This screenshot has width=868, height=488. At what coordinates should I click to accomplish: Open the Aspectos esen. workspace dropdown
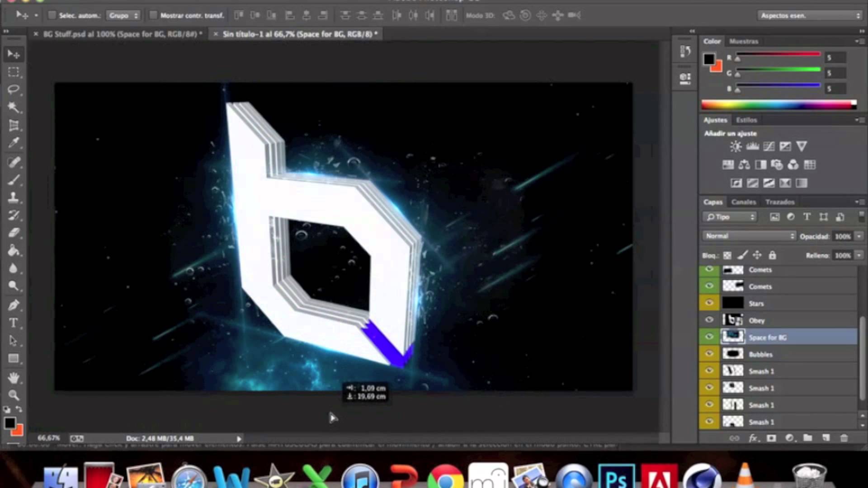click(810, 15)
